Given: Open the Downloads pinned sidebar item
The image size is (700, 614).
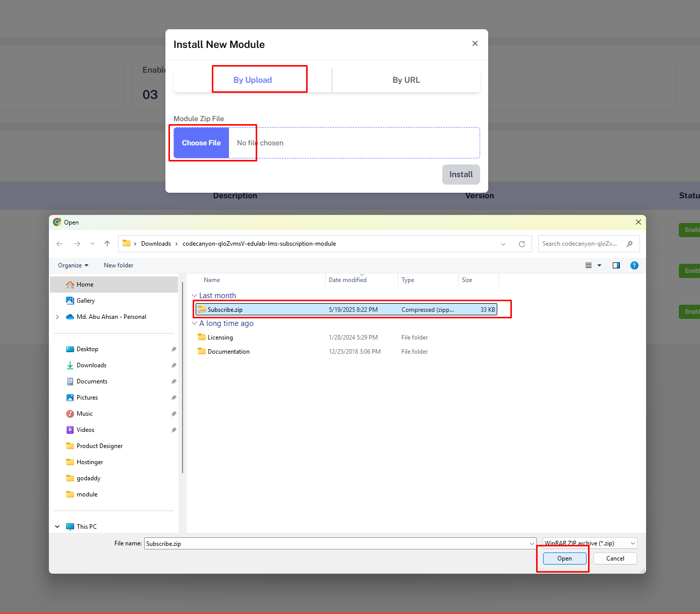Looking at the screenshot, I should pyautogui.click(x=91, y=365).
